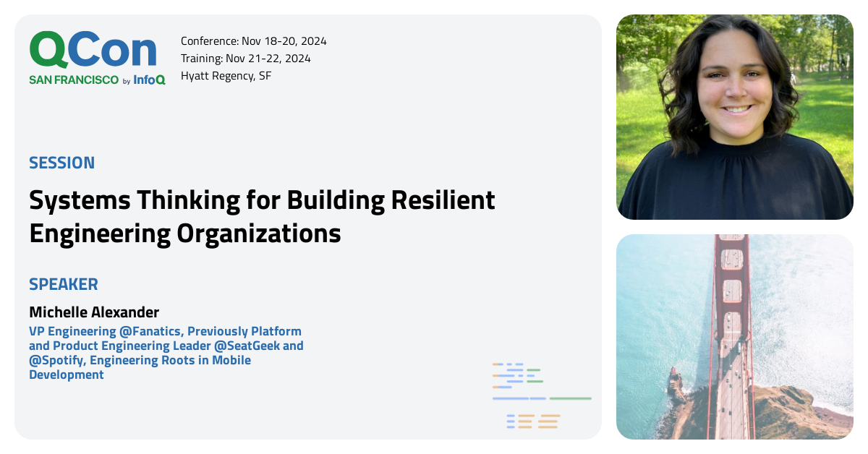Open the Hyatt Regency, SF location link
868x454 pixels.
[x=227, y=75]
